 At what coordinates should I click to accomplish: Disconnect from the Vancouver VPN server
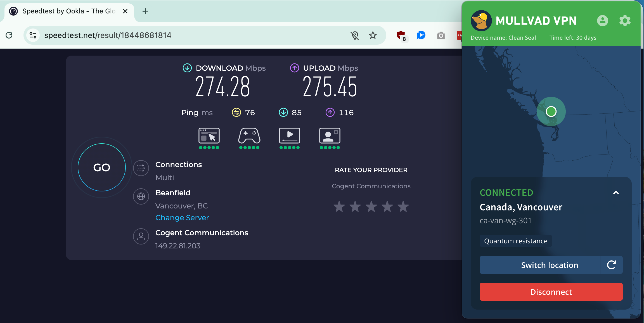551,292
